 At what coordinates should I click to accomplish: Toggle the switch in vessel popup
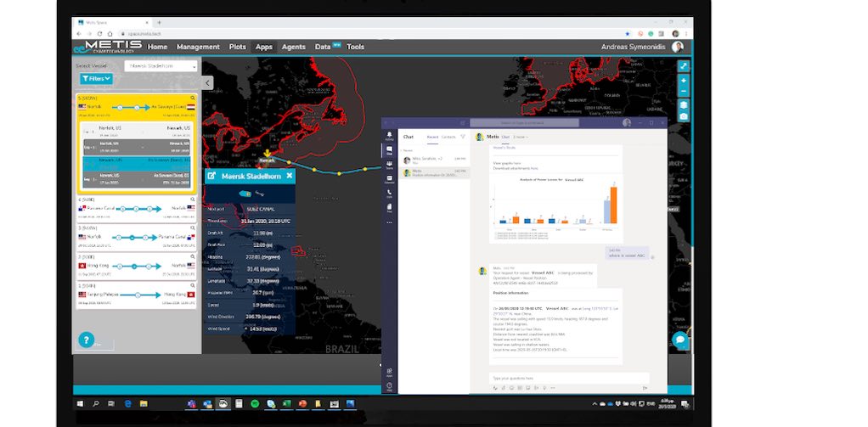245,194
